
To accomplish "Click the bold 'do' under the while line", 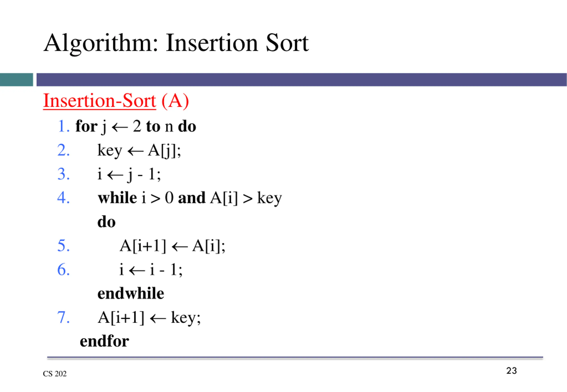I will pos(107,222).
